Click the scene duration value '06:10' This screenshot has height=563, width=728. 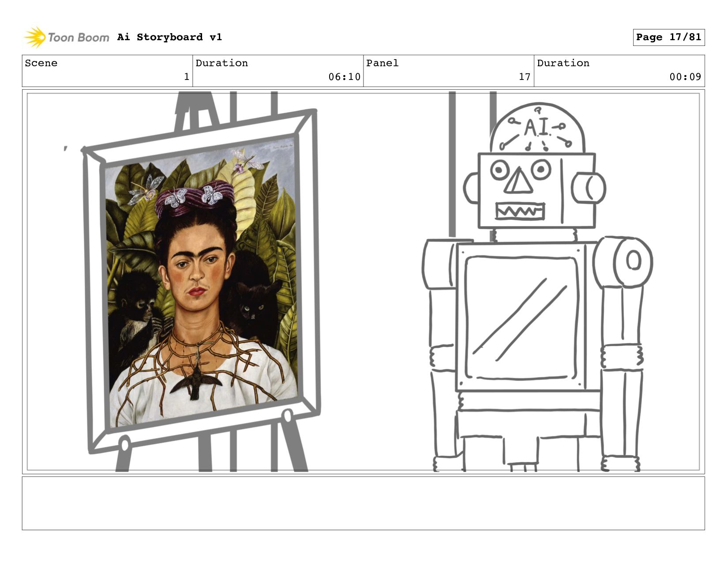(x=344, y=77)
